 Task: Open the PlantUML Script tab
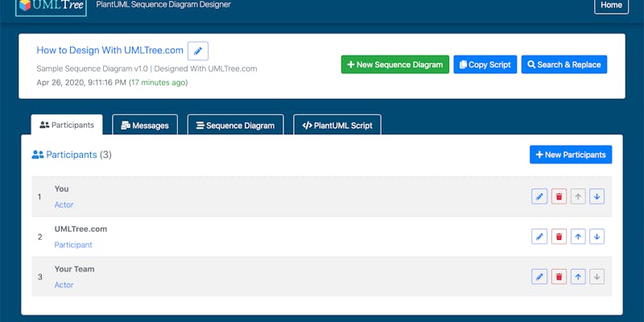point(337,126)
